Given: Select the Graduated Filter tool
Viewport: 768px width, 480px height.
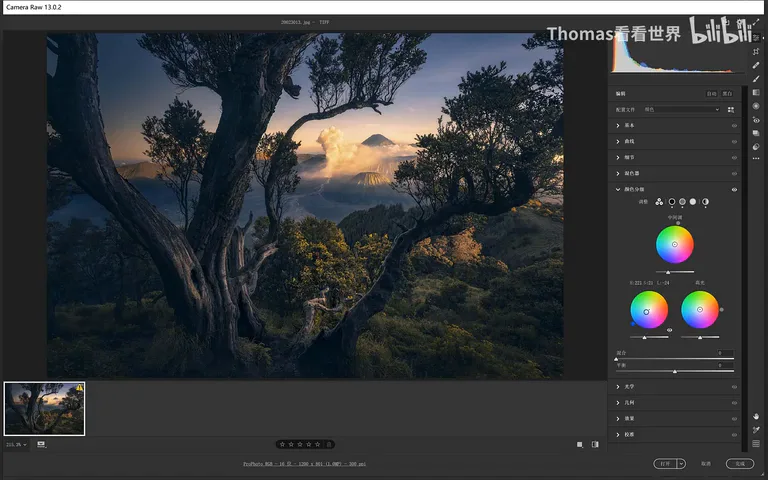Looking at the screenshot, I should (756, 93).
